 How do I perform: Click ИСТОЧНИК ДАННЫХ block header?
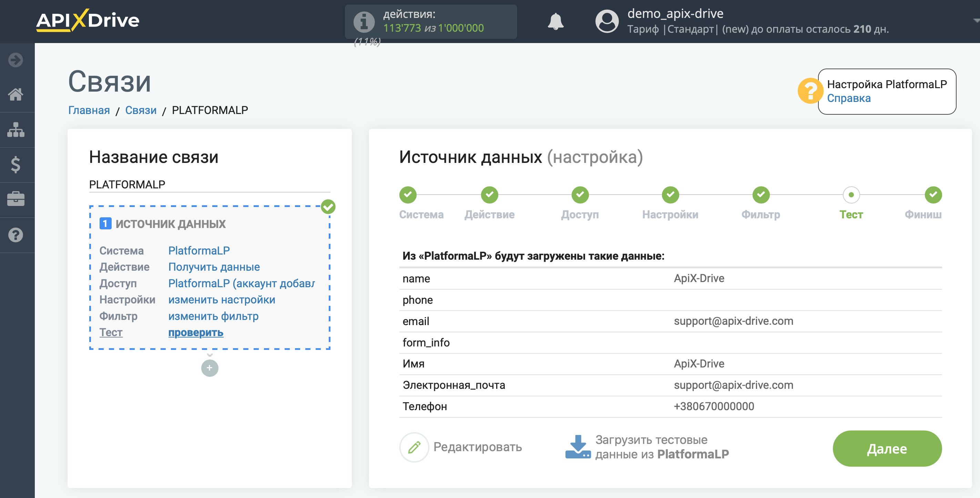[x=171, y=224]
